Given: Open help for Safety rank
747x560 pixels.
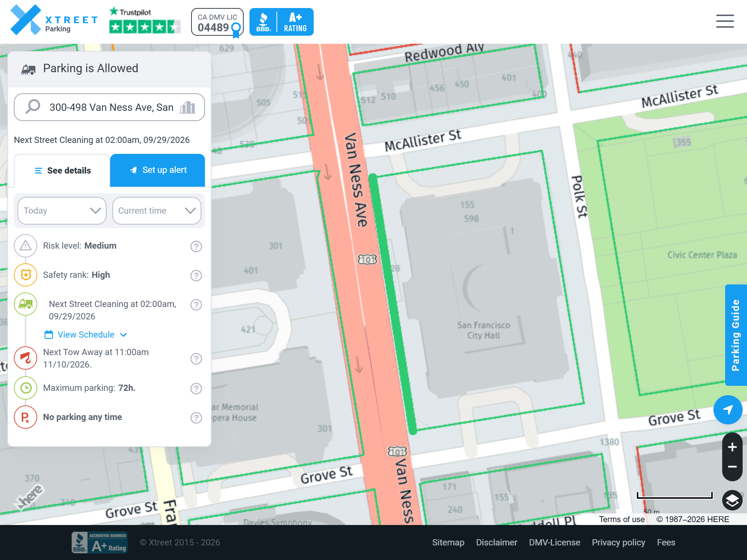Looking at the screenshot, I should pos(196,276).
